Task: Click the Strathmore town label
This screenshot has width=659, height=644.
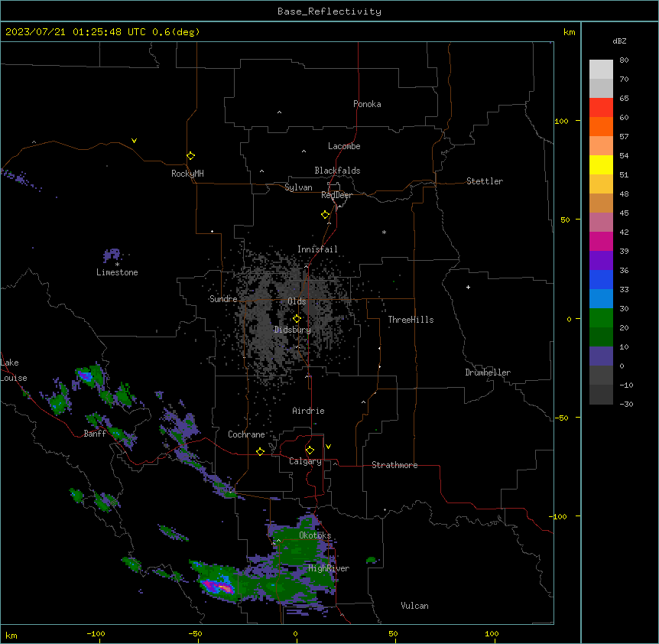Action: 394,465
